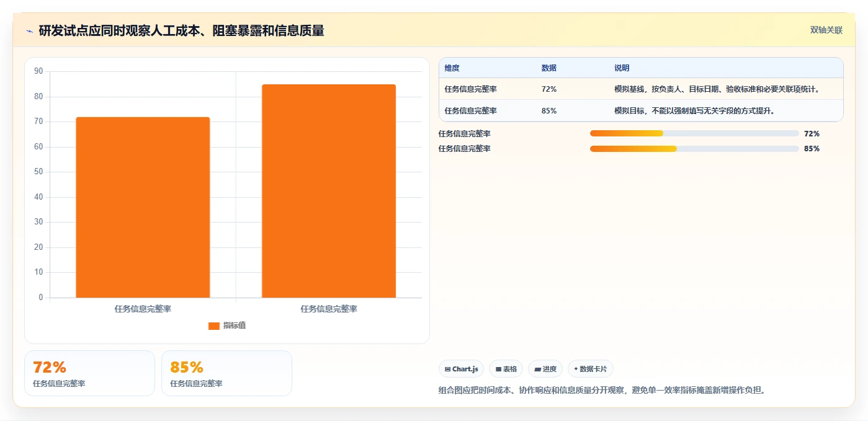Image resolution: width=868 pixels, height=421 pixels.
Task: Click the 维度 column header
Action: (x=452, y=68)
